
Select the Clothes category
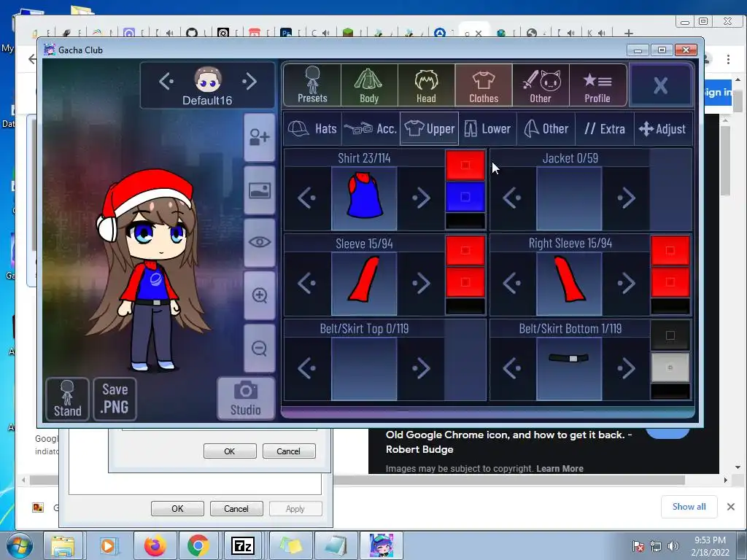point(484,85)
